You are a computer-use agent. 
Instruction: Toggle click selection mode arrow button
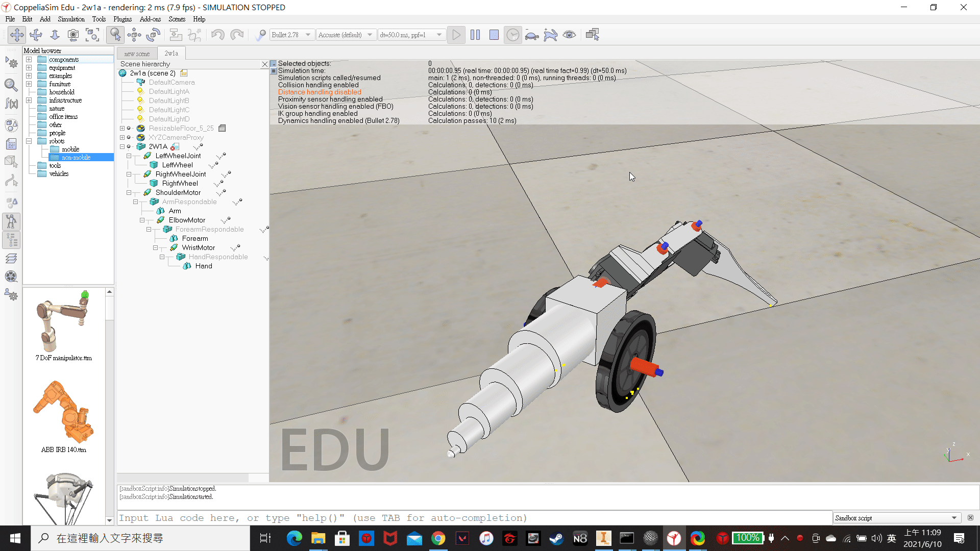(x=115, y=35)
